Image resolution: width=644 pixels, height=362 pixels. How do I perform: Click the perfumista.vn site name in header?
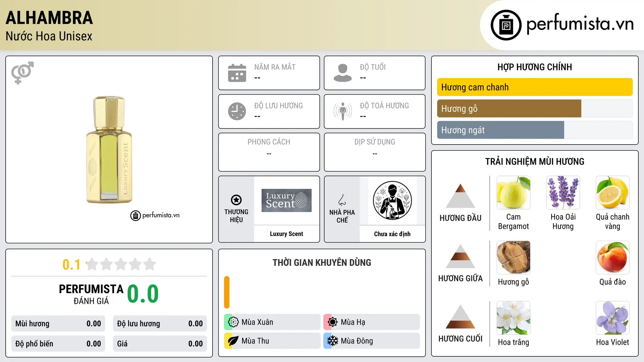[580, 24]
